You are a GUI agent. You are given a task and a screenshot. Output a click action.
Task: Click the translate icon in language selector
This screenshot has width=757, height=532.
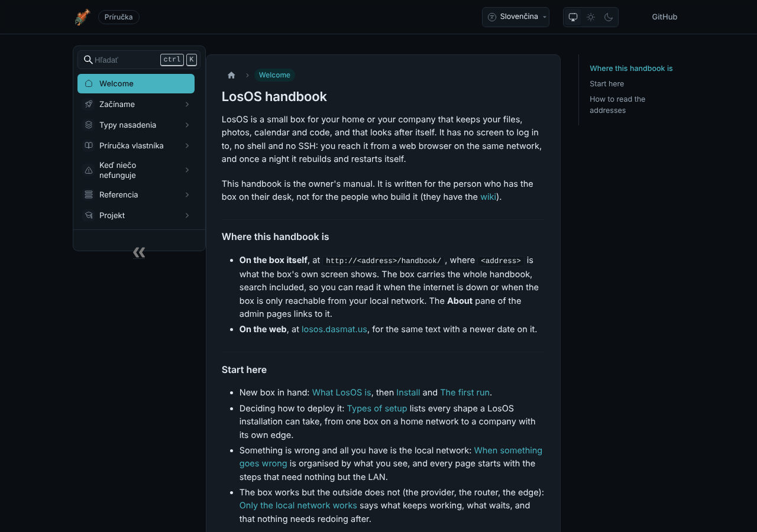click(492, 17)
